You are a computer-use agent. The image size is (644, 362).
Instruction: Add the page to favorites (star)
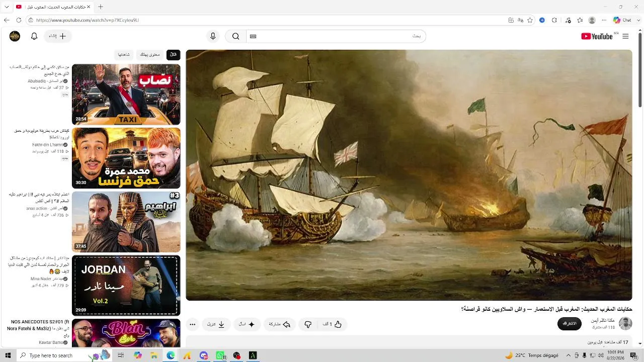coord(530,20)
